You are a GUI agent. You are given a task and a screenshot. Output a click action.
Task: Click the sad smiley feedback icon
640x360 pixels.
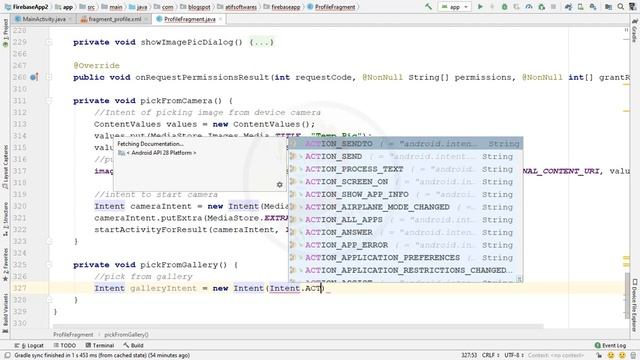[x=622, y=356]
